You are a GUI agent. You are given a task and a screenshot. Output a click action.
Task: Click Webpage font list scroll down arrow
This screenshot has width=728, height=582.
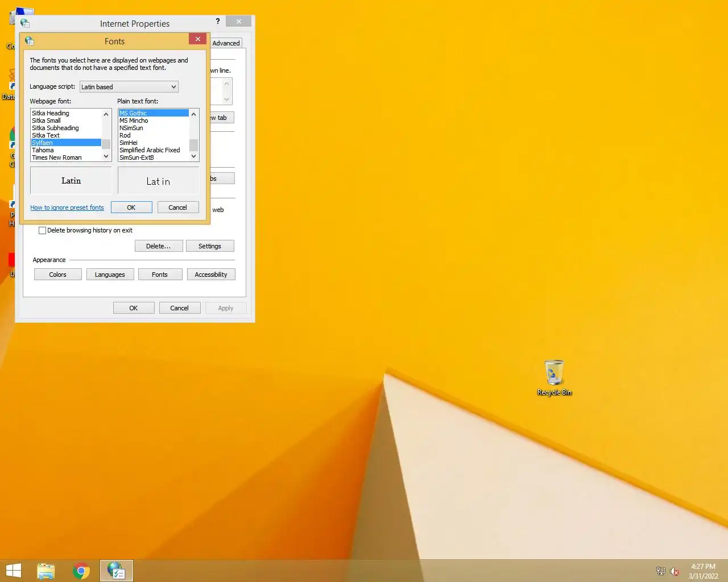click(106, 156)
